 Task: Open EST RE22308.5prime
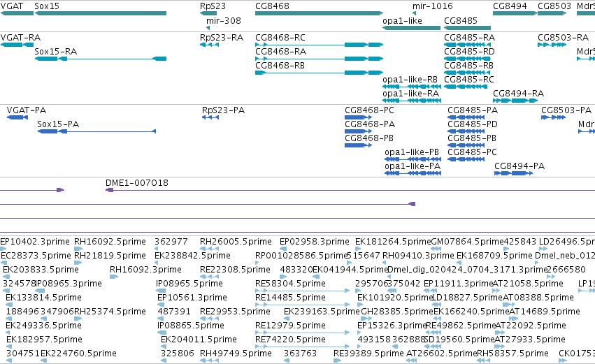(x=235, y=270)
